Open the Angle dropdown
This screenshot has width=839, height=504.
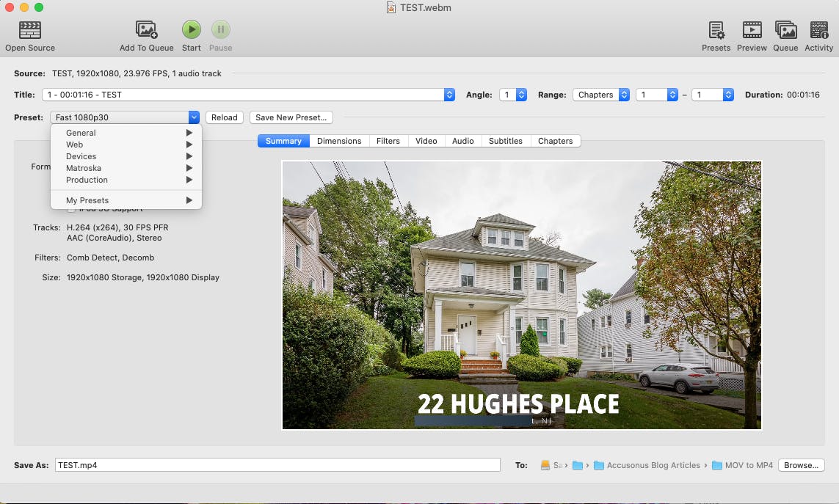pos(521,95)
